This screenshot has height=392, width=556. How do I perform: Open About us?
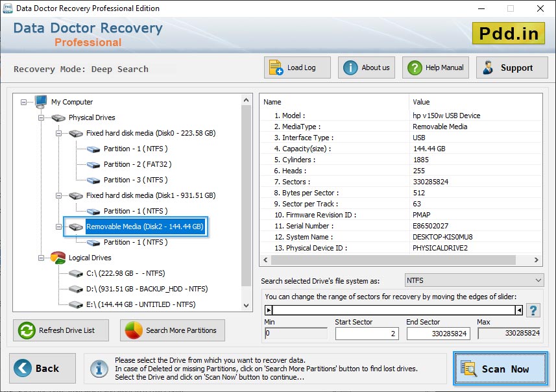pyautogui.click(x=367, y=67)
